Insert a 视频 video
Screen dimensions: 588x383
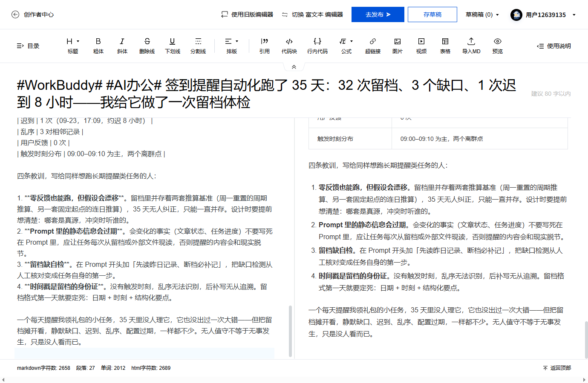click(x=421, y=46)
